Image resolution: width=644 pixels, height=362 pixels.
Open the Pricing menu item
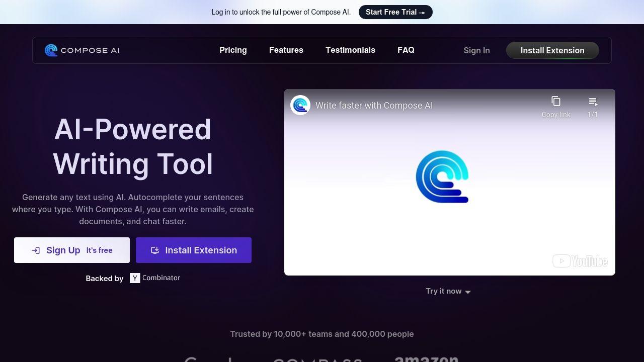pos(233,50)
